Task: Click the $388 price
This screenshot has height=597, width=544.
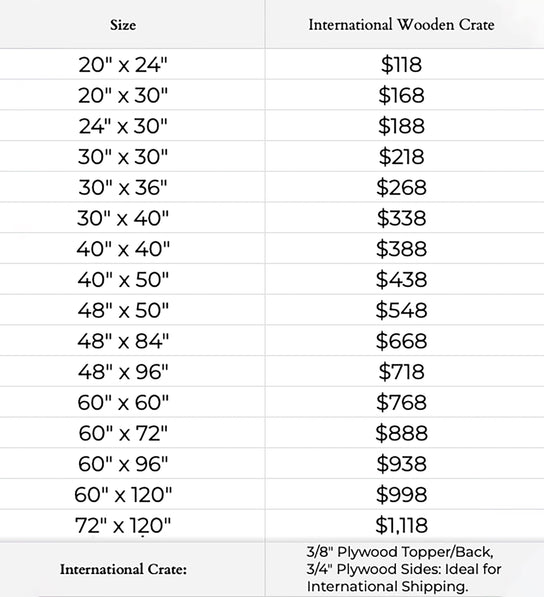Action: 401,249
